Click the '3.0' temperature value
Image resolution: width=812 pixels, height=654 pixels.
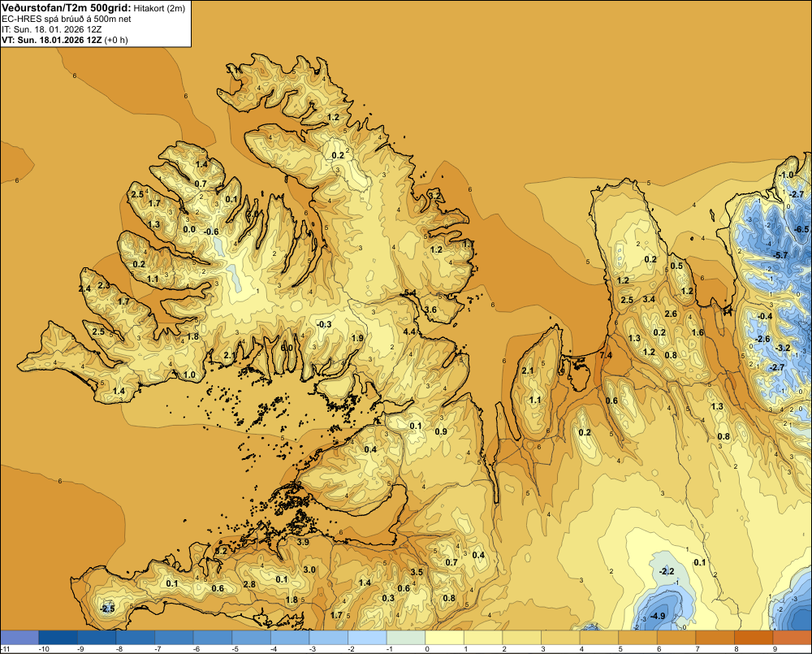(x=309, y=570)
